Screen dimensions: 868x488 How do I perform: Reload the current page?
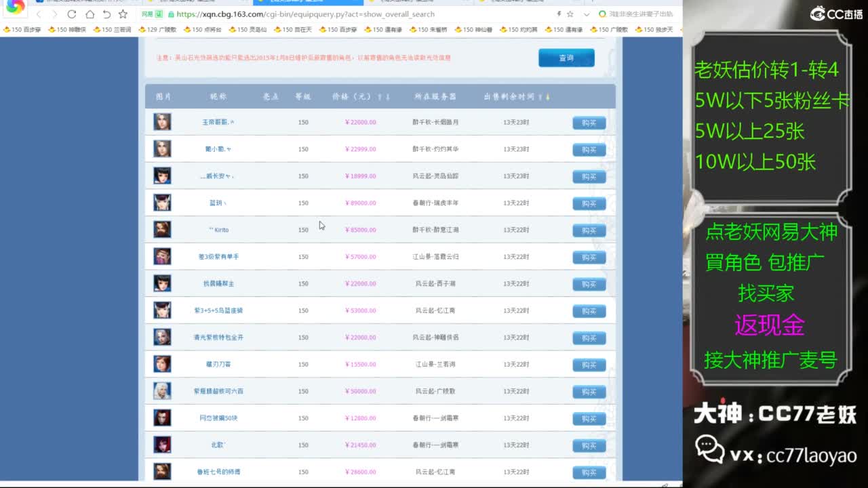[x=71, y=14]
